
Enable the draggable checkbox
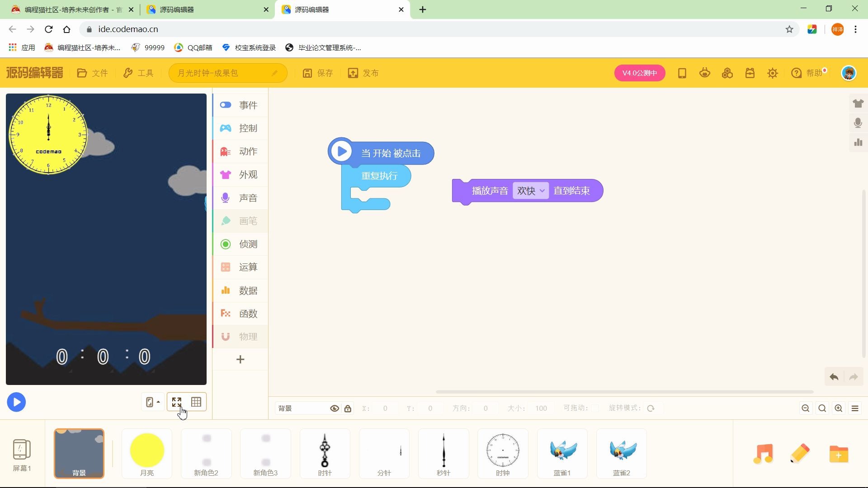(x=595, y=408)
